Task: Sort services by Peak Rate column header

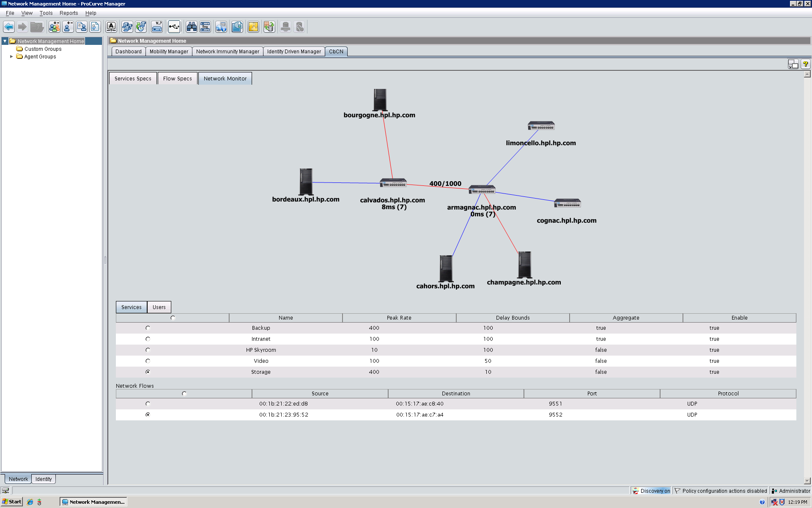Action: [x=399, y=318]
